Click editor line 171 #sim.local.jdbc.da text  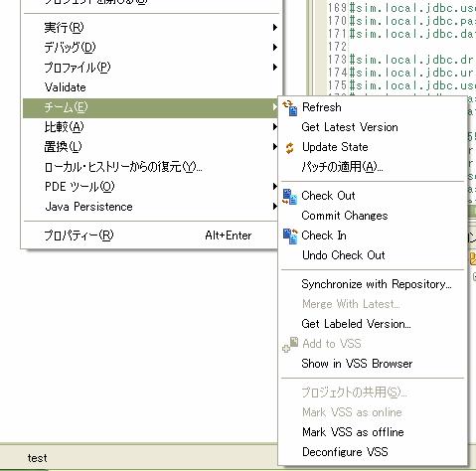412,34
